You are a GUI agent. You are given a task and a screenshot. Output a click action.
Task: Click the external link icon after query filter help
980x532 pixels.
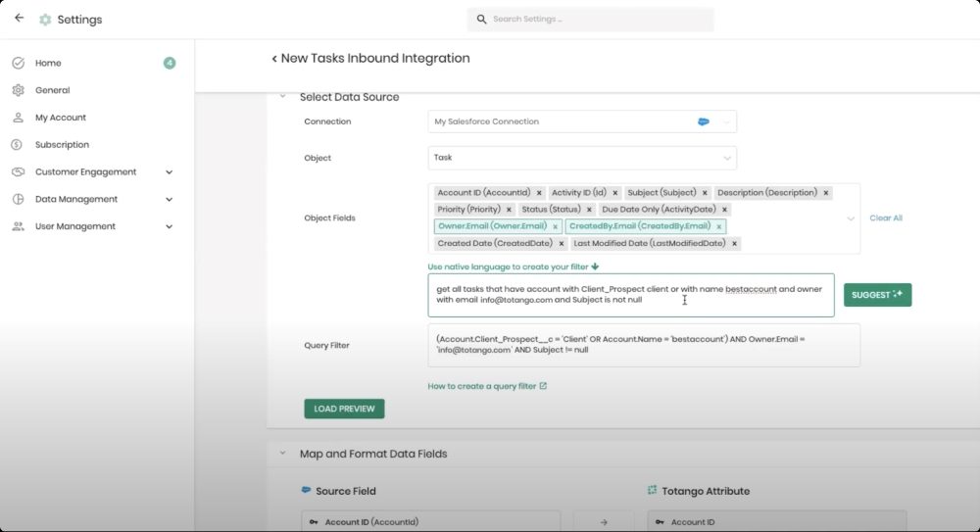tap(543, 386)
